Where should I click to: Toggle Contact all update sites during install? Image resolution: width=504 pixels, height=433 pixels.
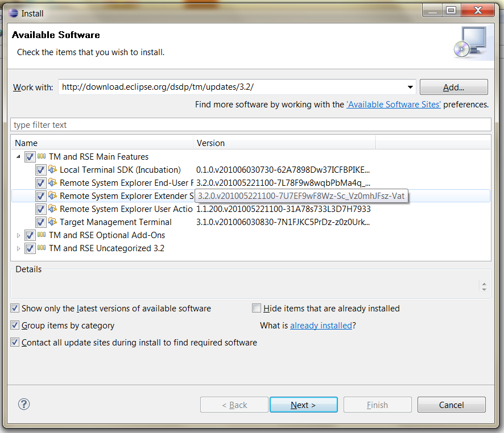15,342
